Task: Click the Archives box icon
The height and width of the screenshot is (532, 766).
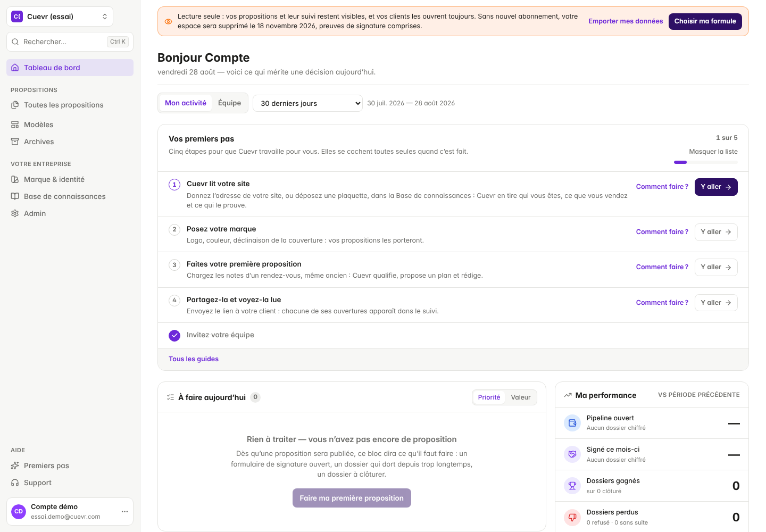Action: pos(15,142)
